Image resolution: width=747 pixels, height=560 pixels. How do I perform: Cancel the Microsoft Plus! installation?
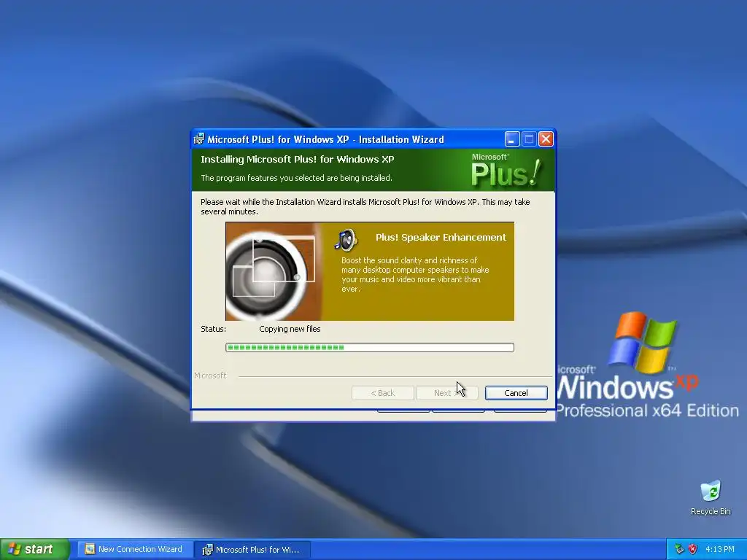point(516,393)
